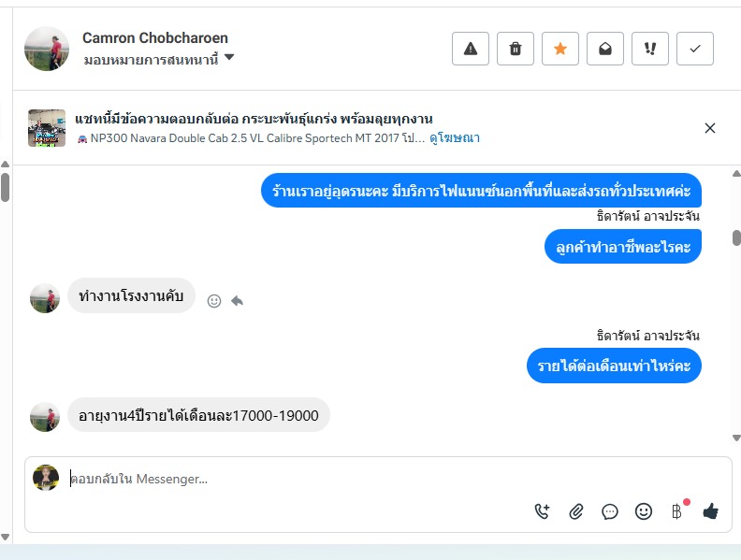Start a call with phone icon
Viewport: 741px width, 560px height.
(x=543, y=511)
